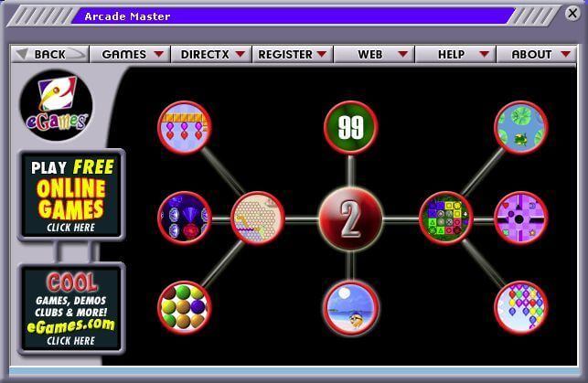Click the Cool Games eGames.com banner
The image size is (588, 383).
[71, 308]
